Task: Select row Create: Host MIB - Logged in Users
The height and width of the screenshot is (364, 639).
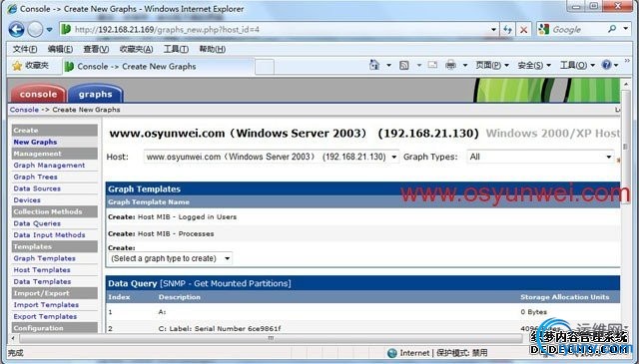Action: (362, 217)
